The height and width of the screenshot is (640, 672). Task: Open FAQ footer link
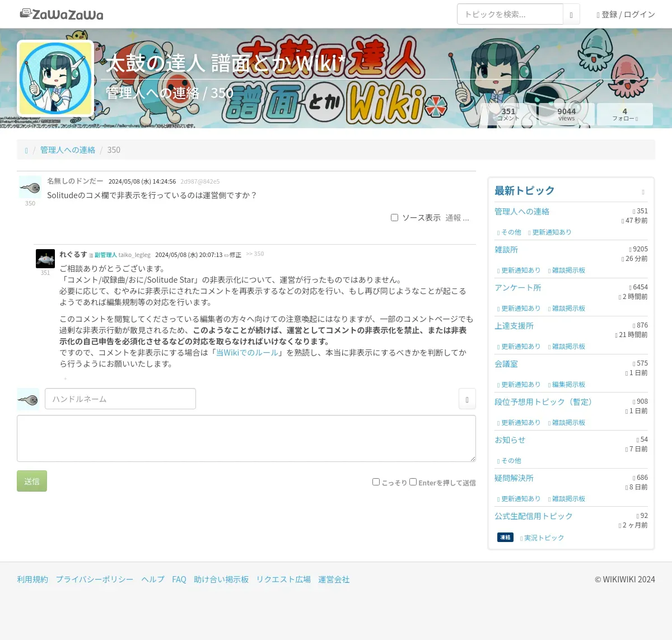pos(179,580)
